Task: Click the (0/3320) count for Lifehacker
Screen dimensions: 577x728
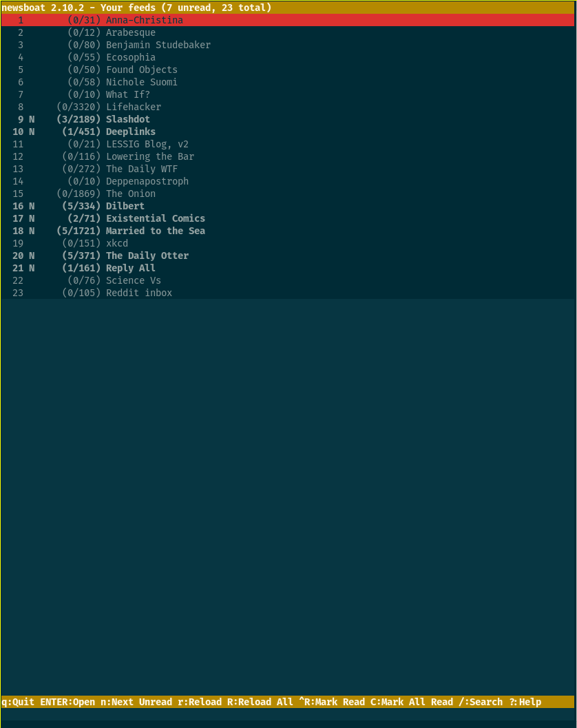Action: (x=78, y=107)
